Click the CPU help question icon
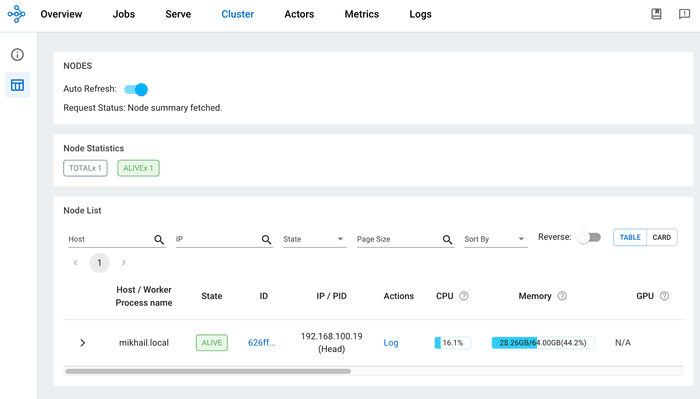 tap(464, 296)
